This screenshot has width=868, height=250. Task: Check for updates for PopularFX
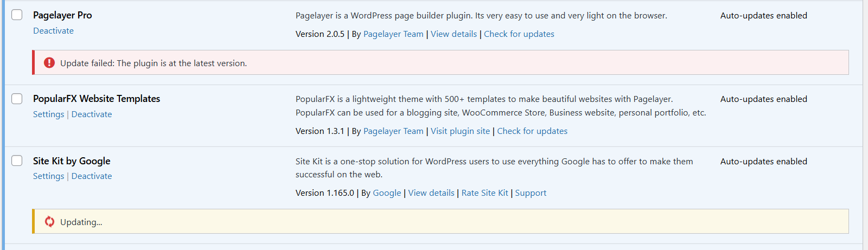pos(532,131)
